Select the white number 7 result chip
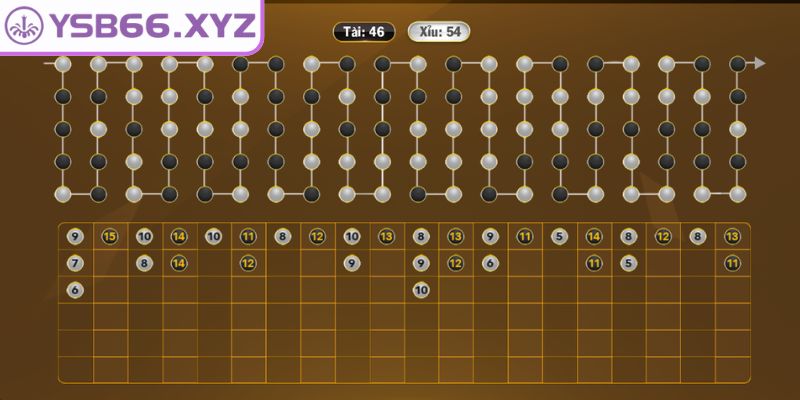800x400 pixels. tap(75, 263)
